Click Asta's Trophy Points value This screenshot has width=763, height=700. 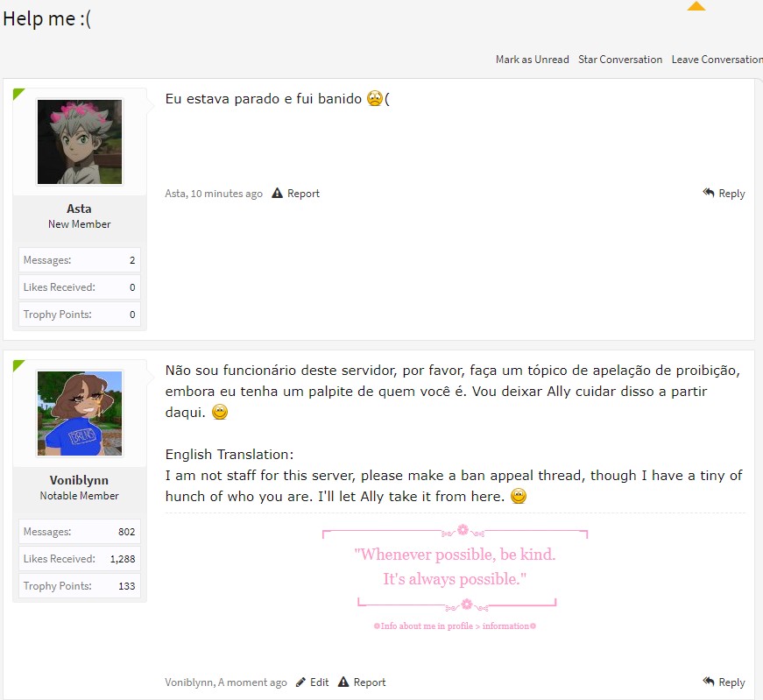[132, 315]
